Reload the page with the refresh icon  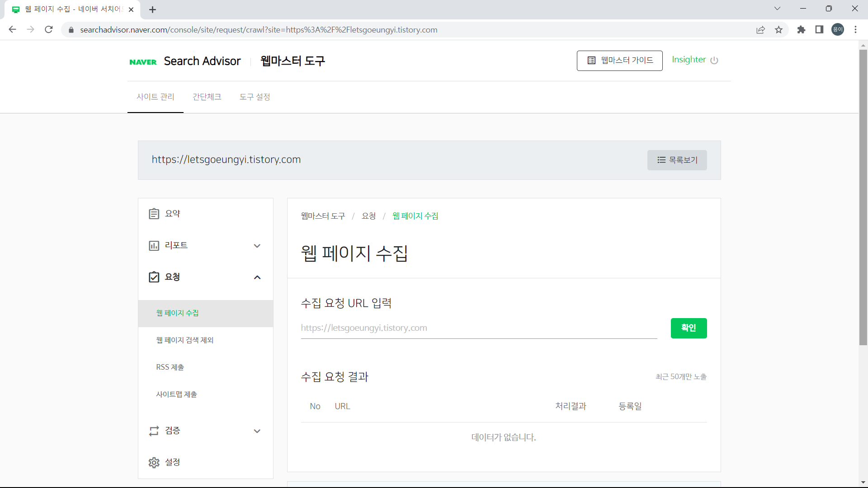49,29
